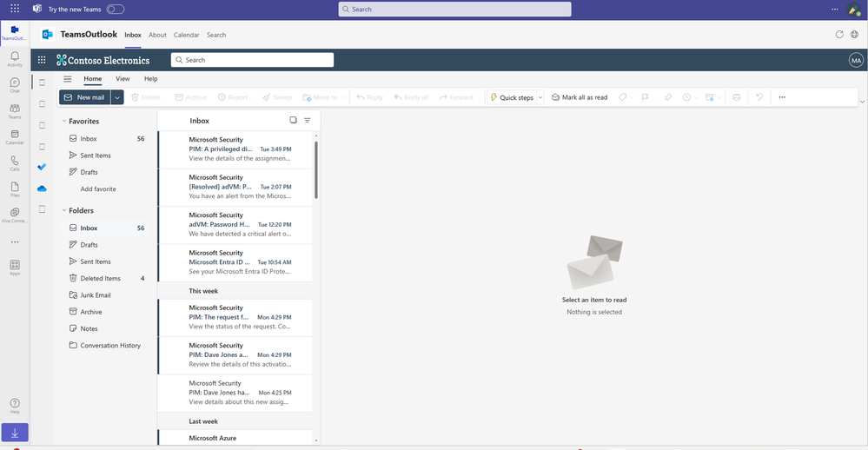Open Teams section in sidebar

pyautogui.click(x=15, y=110)
